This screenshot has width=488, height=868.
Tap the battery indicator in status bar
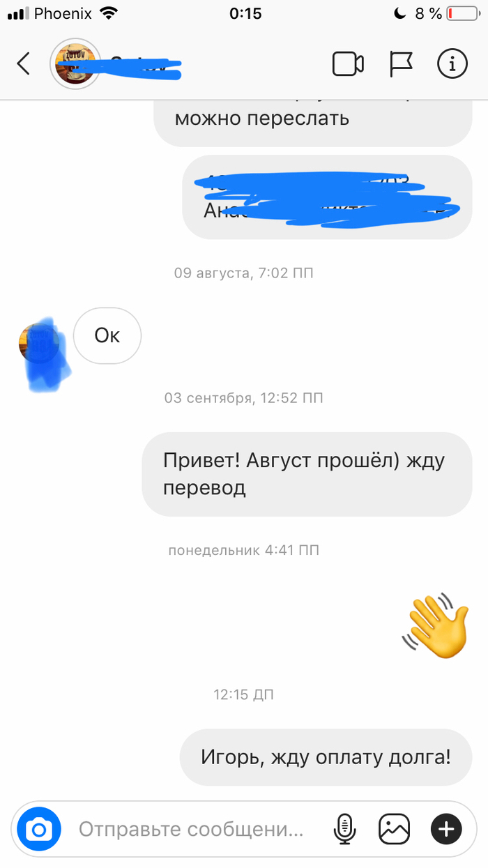click(460, 13)
